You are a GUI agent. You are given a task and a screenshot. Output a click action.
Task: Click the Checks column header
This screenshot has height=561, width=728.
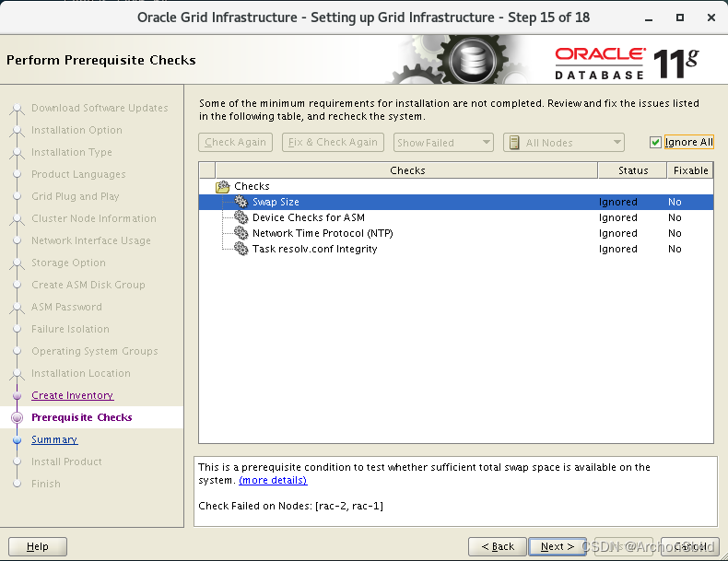coord(406,170)
